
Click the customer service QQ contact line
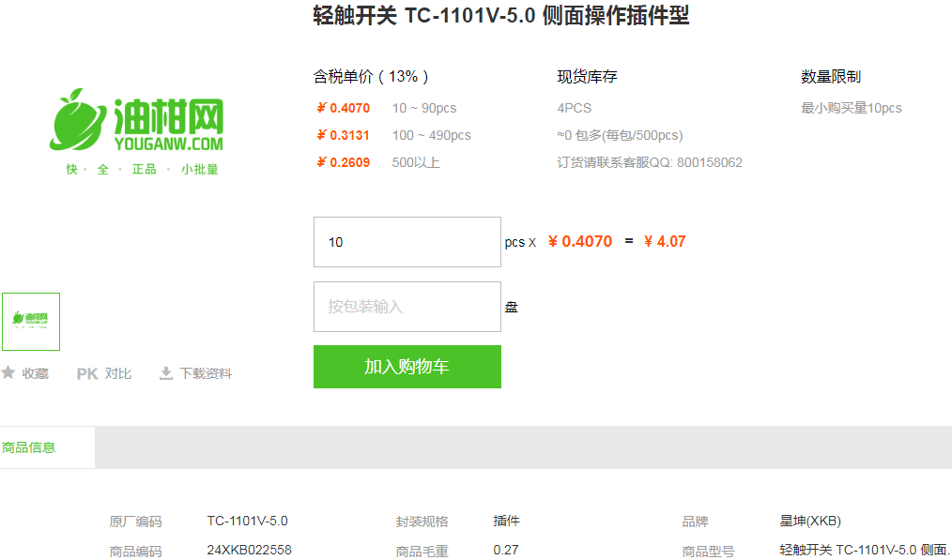click(650, 162)
